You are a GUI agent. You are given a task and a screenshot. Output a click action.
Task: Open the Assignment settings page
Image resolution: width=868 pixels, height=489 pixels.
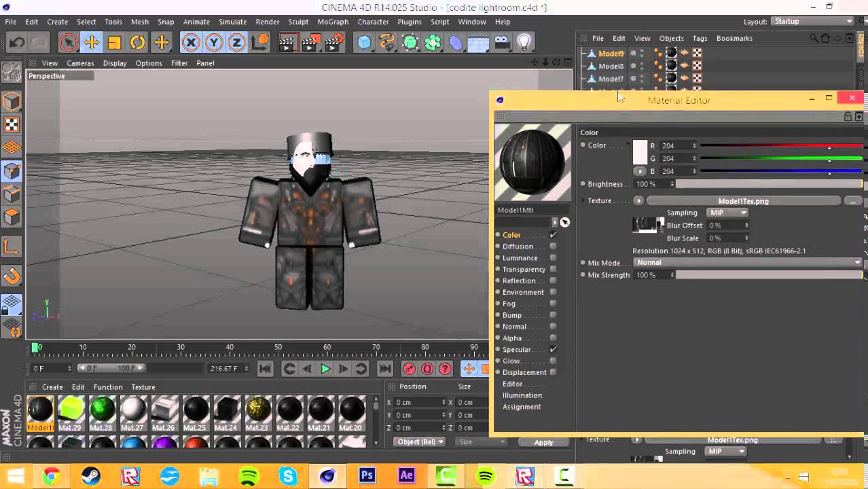pyautogui.click(x=522, y=407)
